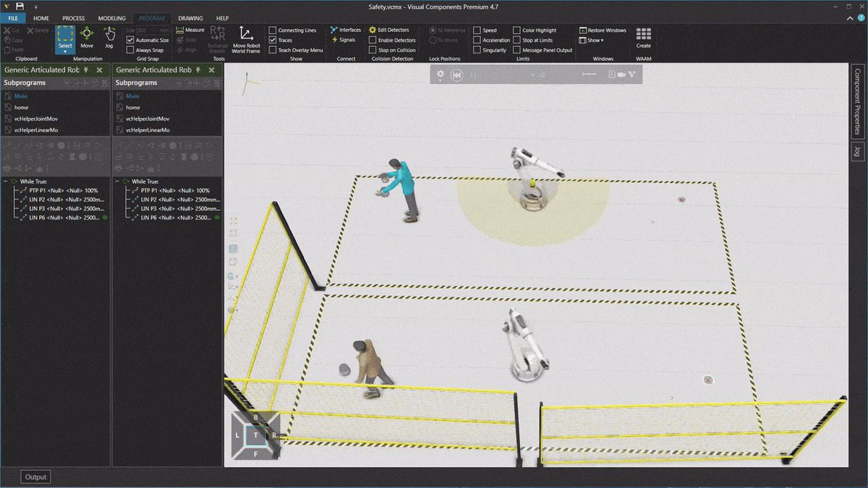Open the Output panel button
Screen dimensions: 868x488
point(35,476)
